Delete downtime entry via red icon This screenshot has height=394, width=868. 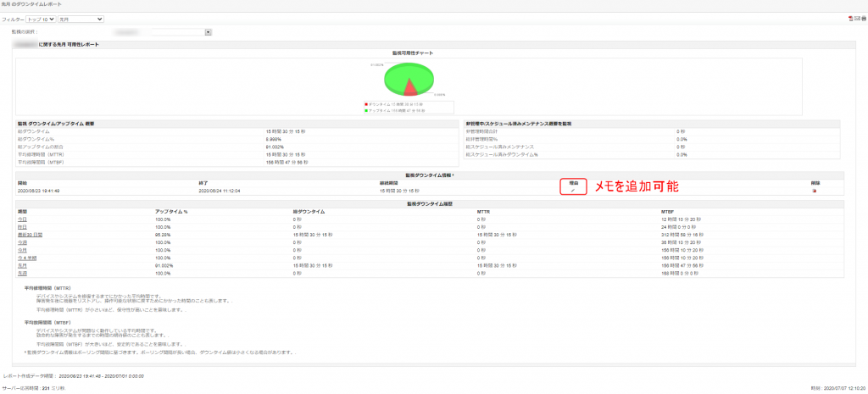[x=815, y=191]
